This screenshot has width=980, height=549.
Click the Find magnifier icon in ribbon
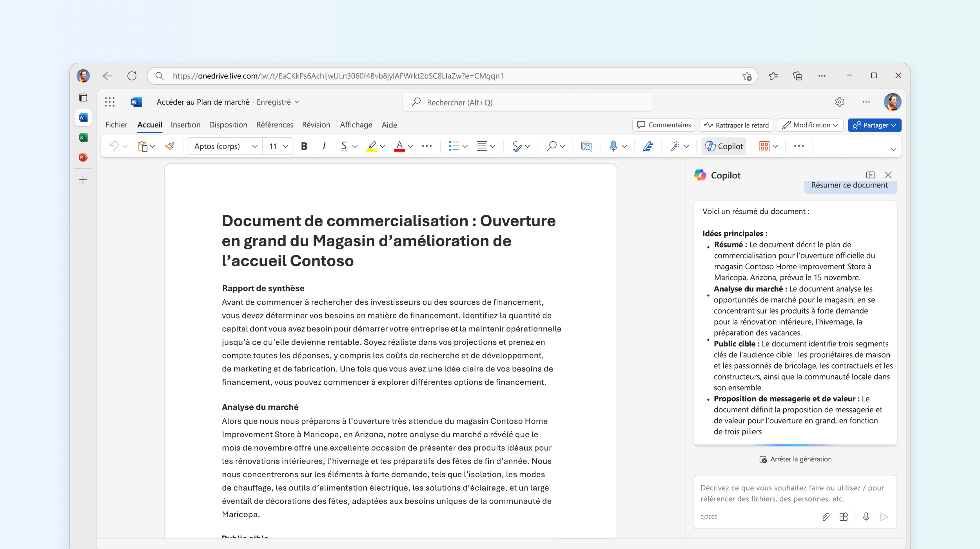coord(552,146)
